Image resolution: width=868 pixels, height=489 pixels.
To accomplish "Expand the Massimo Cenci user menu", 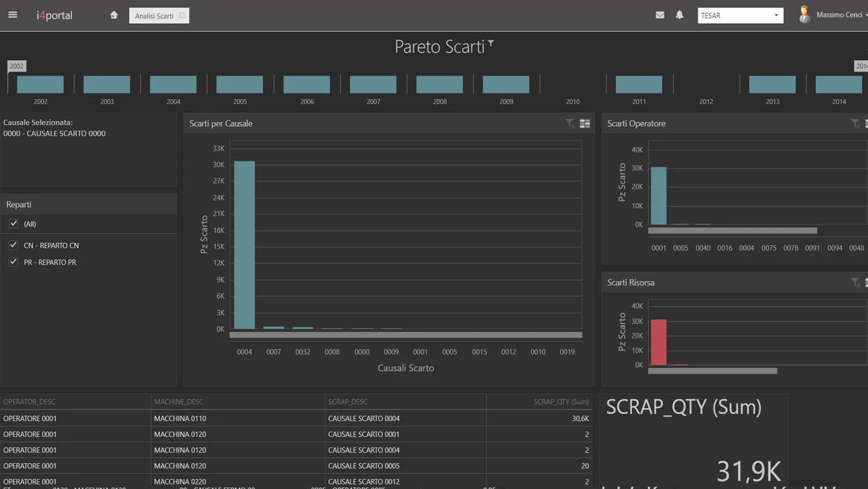I will (838, 14).
